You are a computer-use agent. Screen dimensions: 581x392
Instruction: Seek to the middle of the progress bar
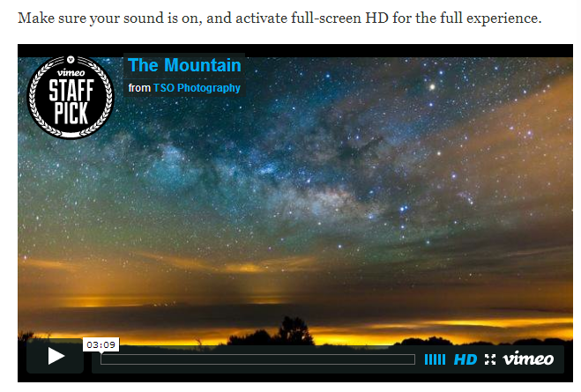point(257,359)
